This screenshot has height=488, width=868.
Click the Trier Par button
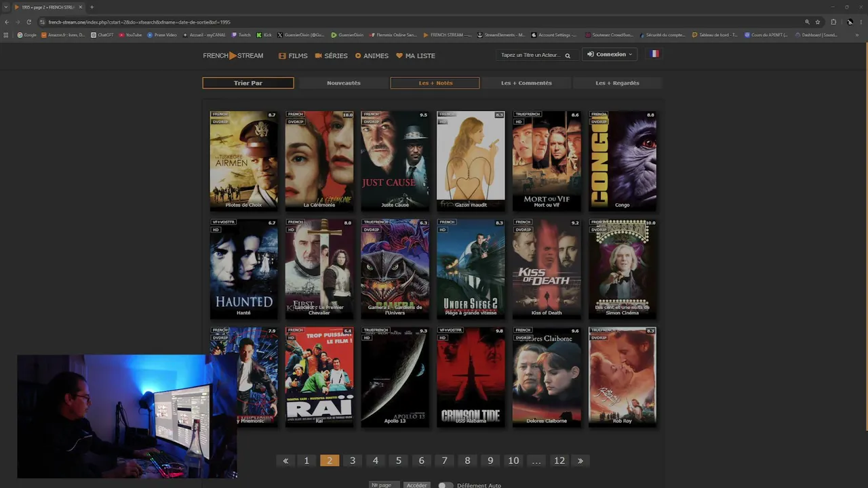tap(248, 83)
